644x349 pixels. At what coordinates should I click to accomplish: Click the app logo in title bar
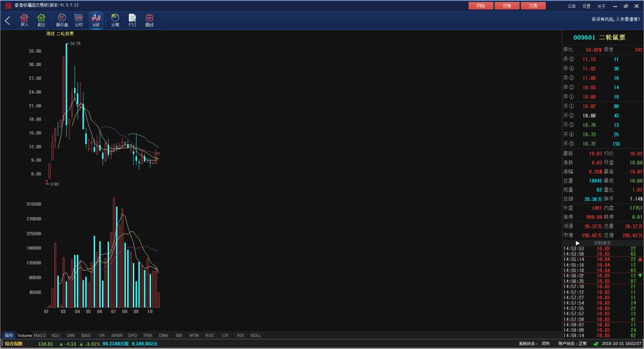8,5
